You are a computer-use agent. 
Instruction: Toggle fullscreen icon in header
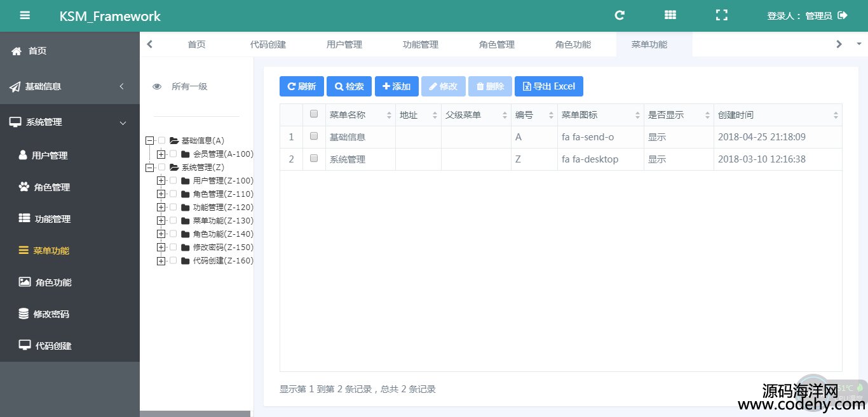pyautogui.click(x=721, y=15)
